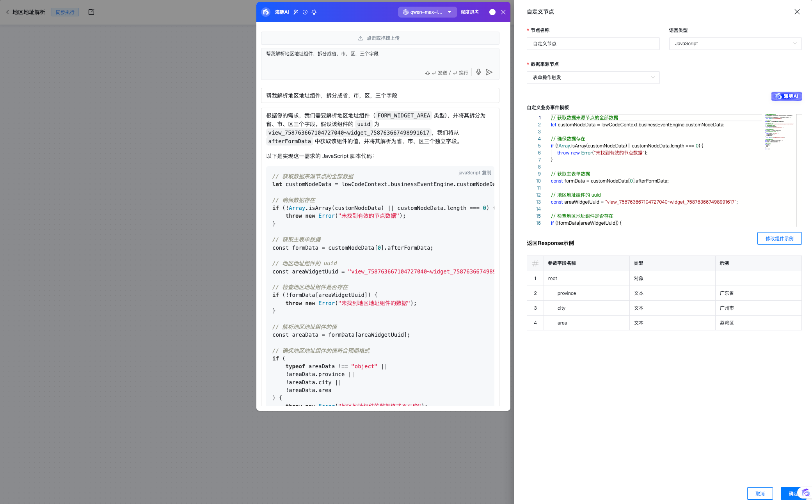Viewport: 812px width, 504px height.
Task: Toggle the 深度思考 deep thinking switch
Action: [x=492, y=12]
